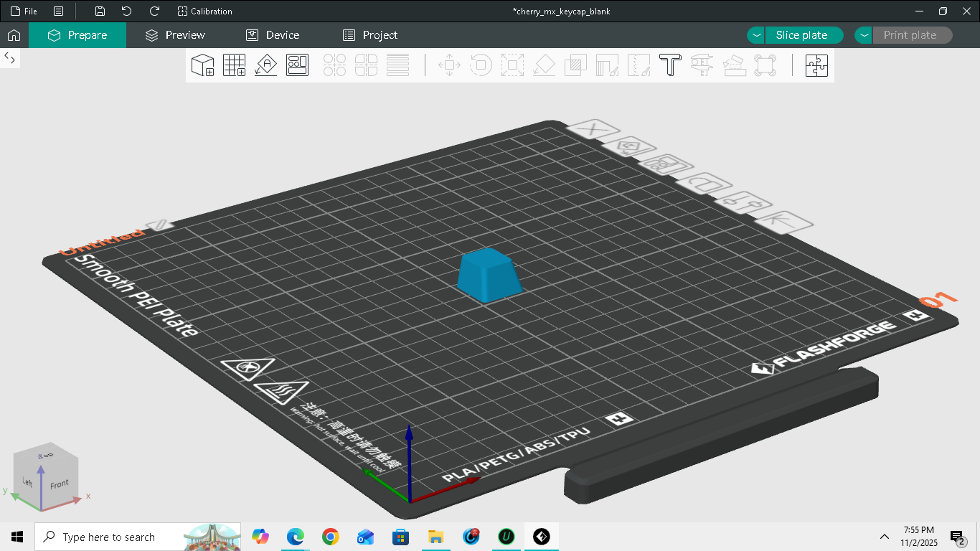Switch to the Project tab
This screenshot has width=980, height=551.
click(370, 35)
